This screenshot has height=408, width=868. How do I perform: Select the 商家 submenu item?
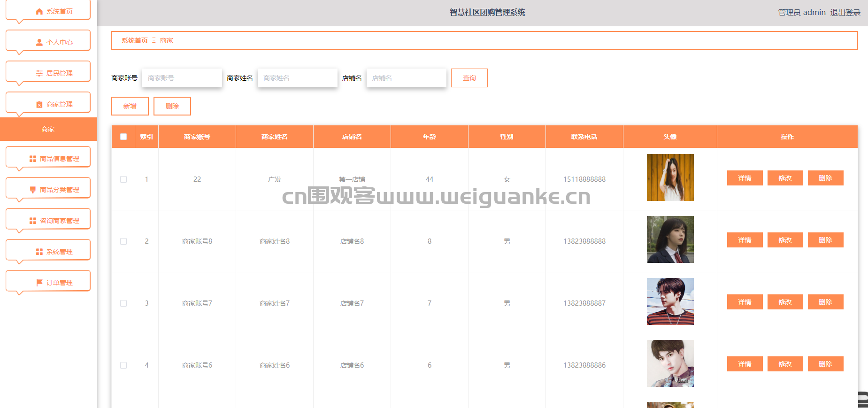[x=48, y=129]
